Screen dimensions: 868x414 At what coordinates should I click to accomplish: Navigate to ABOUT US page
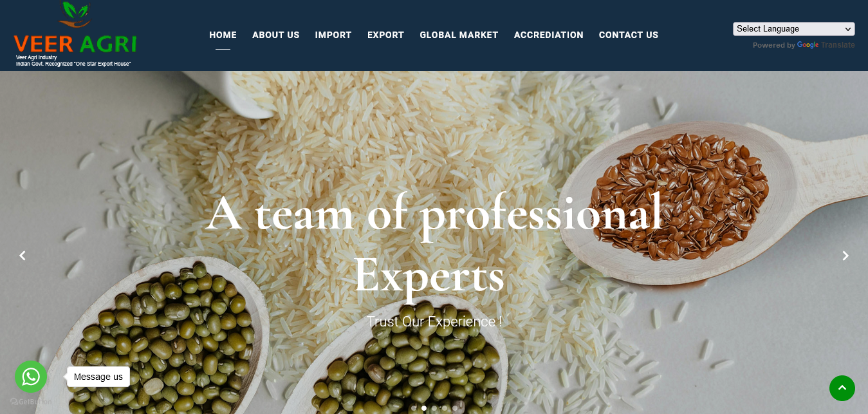point(275,35)
